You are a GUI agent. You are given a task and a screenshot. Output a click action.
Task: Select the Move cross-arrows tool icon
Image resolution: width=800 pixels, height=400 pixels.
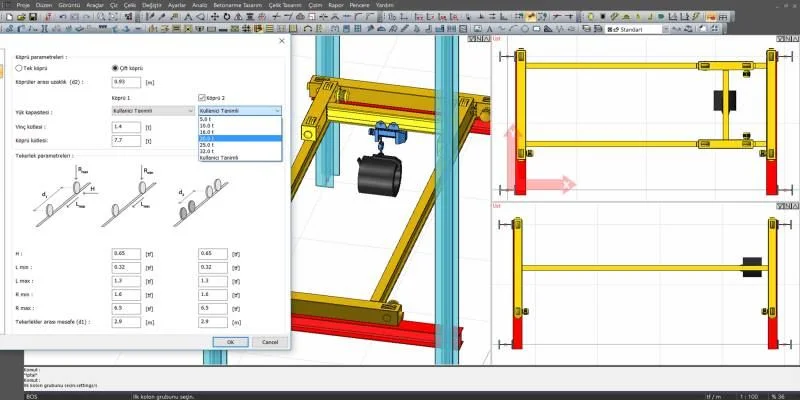[215, 17]
